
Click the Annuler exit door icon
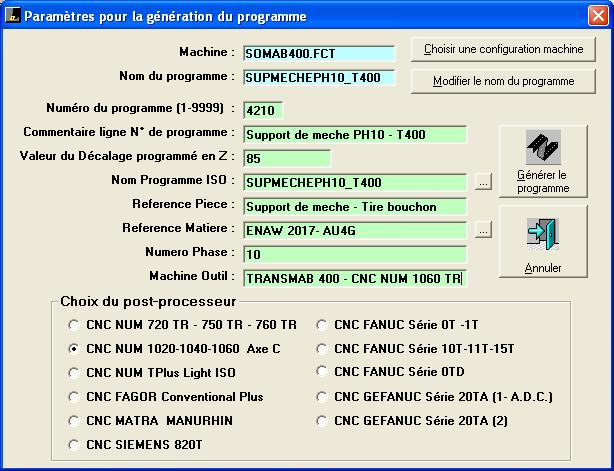tap(543, 242)
